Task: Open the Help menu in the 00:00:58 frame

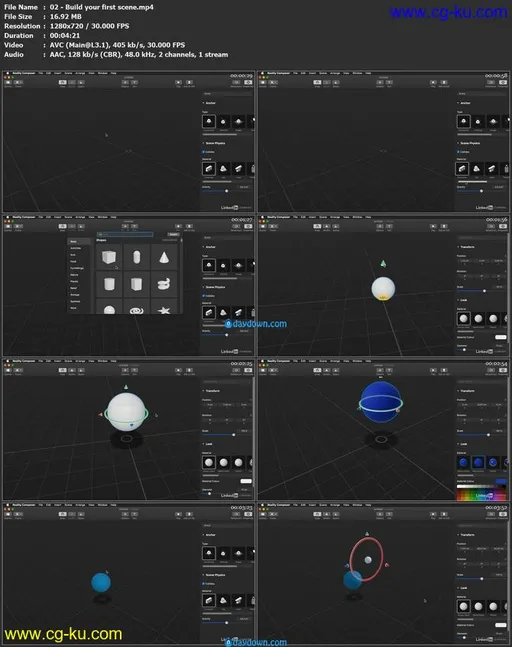Action: (368, 73)
